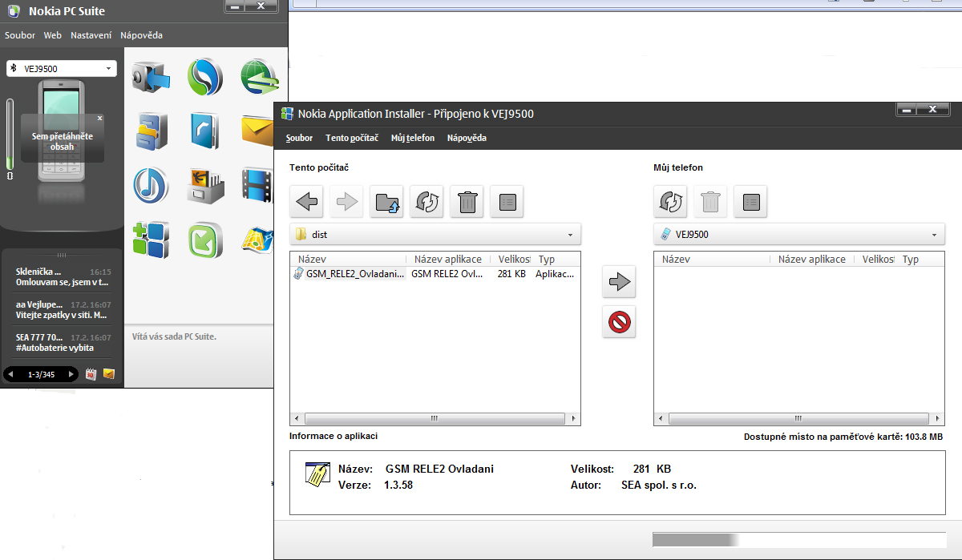Viewport: 962px width, 560px height.
Task: Open 'Tento počítač' menu in Application Installer
Action: (x=352, y=138)
